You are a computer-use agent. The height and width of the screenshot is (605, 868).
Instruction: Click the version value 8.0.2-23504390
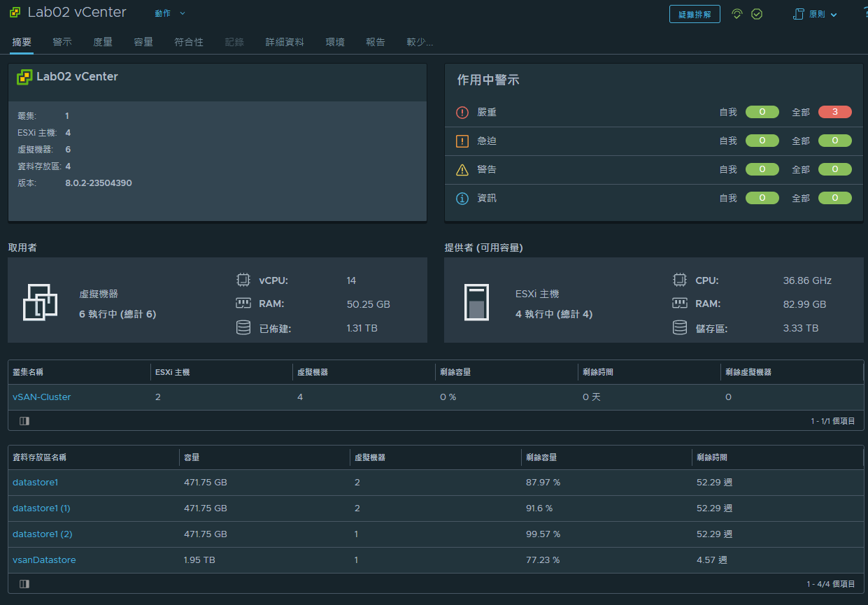[x=99, y=183]
